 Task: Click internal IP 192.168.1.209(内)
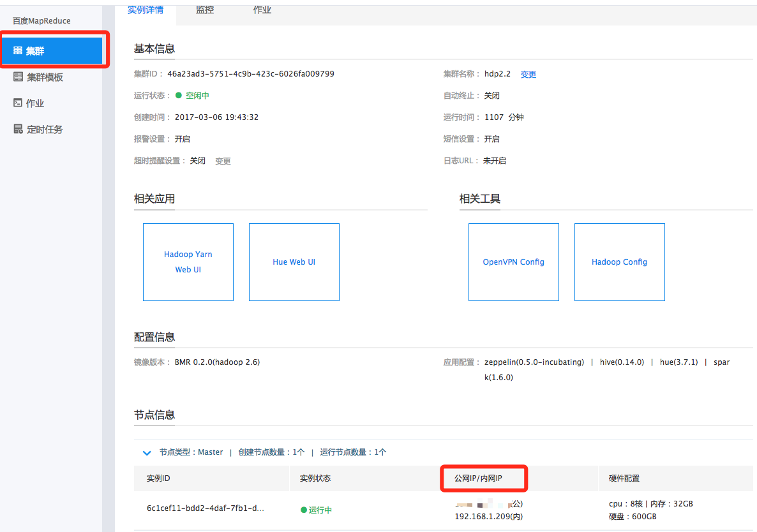(488, 517)
